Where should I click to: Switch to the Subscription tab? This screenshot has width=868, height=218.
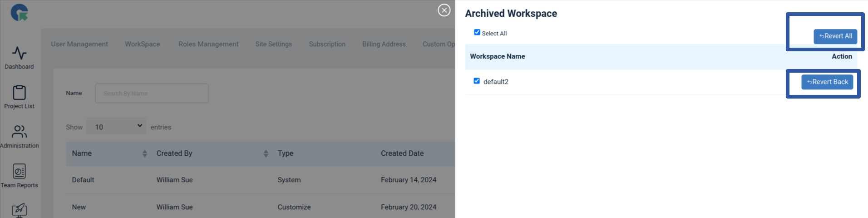coord(327,44)
